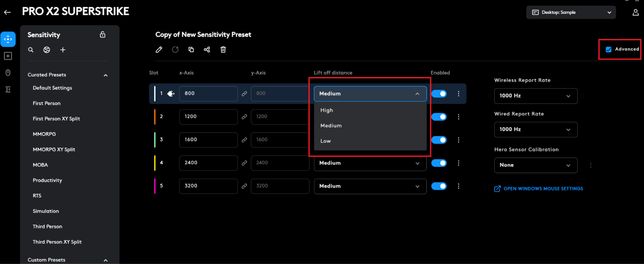Disable the slot 2 enabled toggle
644x264 pixels.
click(x=439, y=117)
